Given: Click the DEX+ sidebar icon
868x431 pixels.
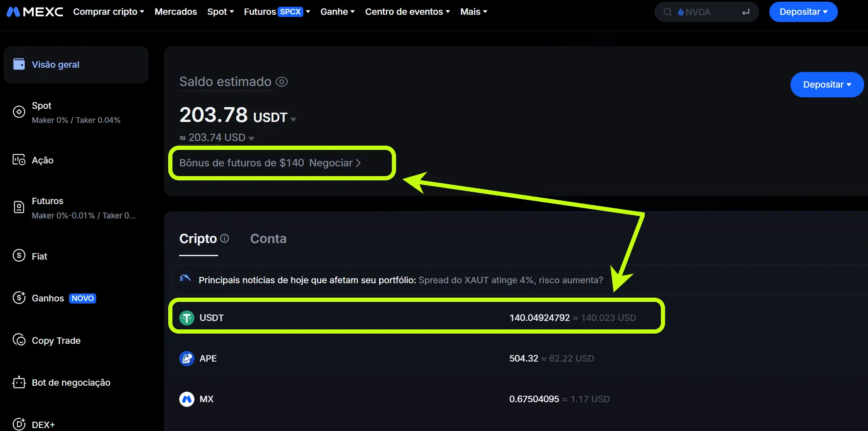Looking at the screenshot, I should tap(19, 424).
